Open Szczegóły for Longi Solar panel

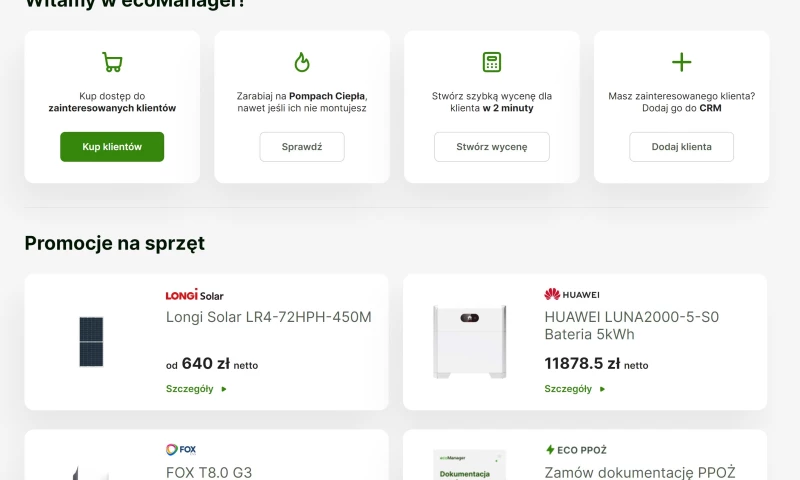[190, 389]
